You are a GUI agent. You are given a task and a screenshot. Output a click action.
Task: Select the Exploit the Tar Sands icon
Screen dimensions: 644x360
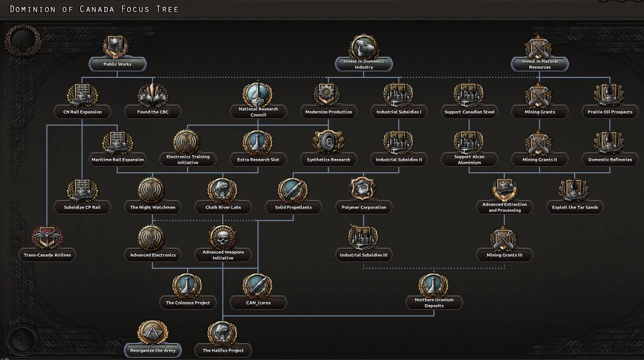click(x=574, y=190)
